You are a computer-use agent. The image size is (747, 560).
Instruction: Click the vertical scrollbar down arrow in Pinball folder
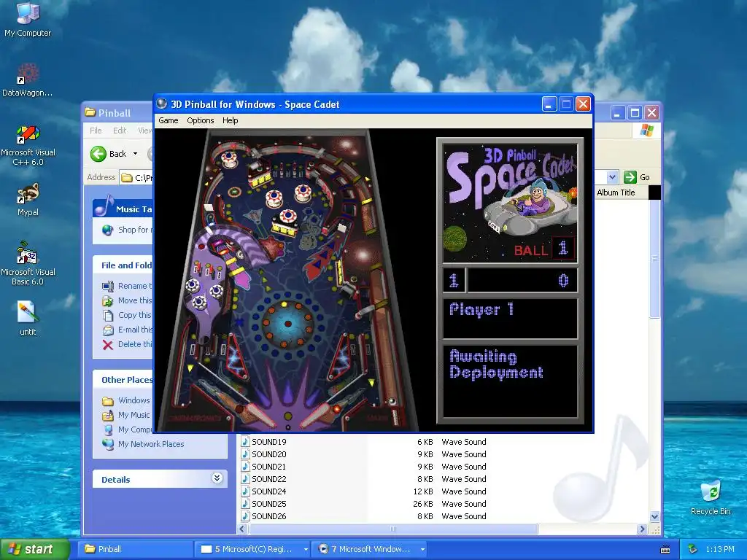pyautogui.click(x=654, y=517)
